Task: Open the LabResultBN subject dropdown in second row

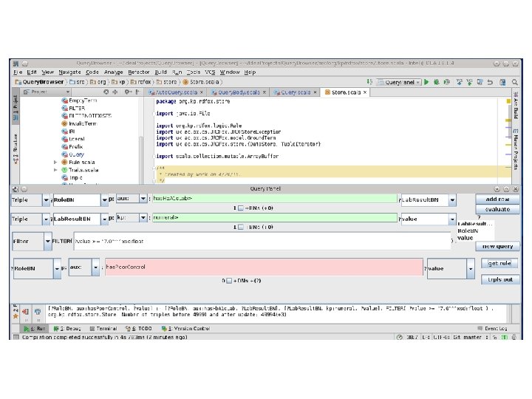Action: point(104,219)
